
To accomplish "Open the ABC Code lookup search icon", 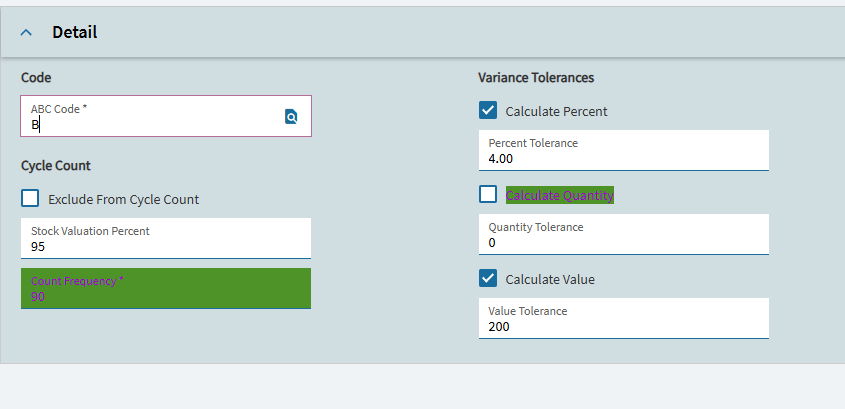I will coord(291,116).
